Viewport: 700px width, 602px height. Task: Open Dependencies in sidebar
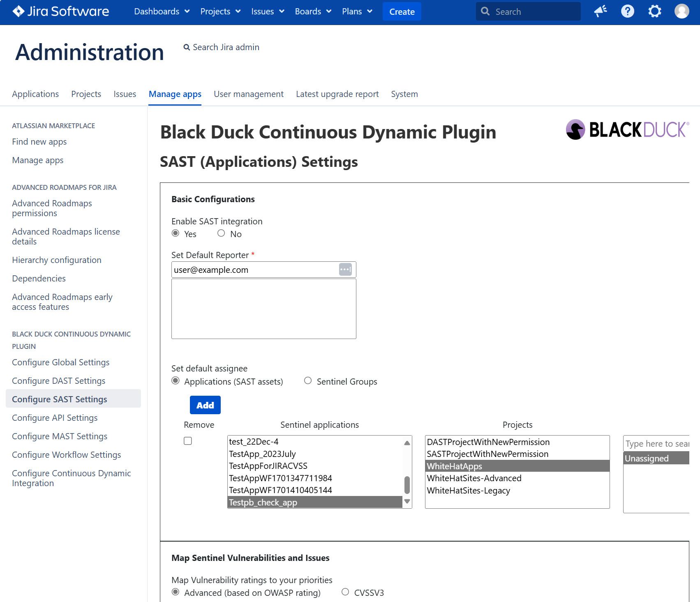point(39,279)
